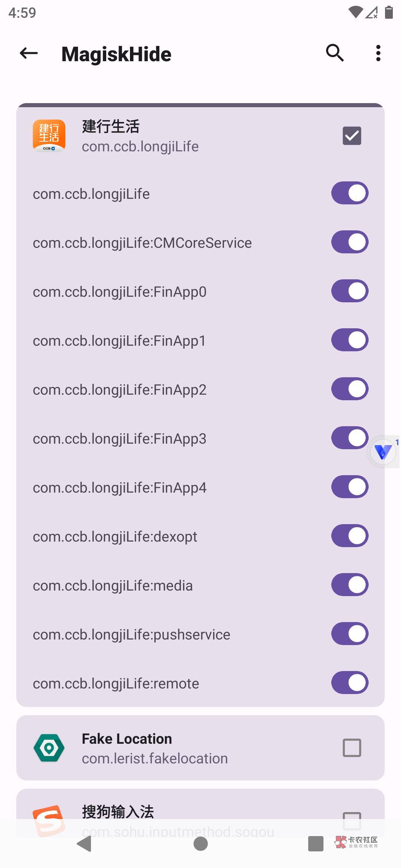Tap the Fake Location app icon
Image resolution: width=401 pixels, height=868 pixels.
(x=49, y=748)
